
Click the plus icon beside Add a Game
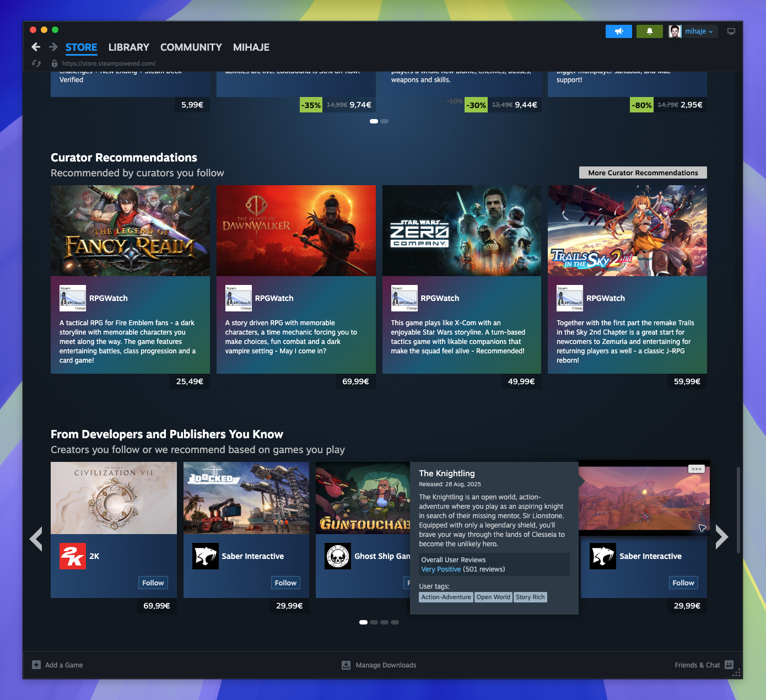coord(36,665)
